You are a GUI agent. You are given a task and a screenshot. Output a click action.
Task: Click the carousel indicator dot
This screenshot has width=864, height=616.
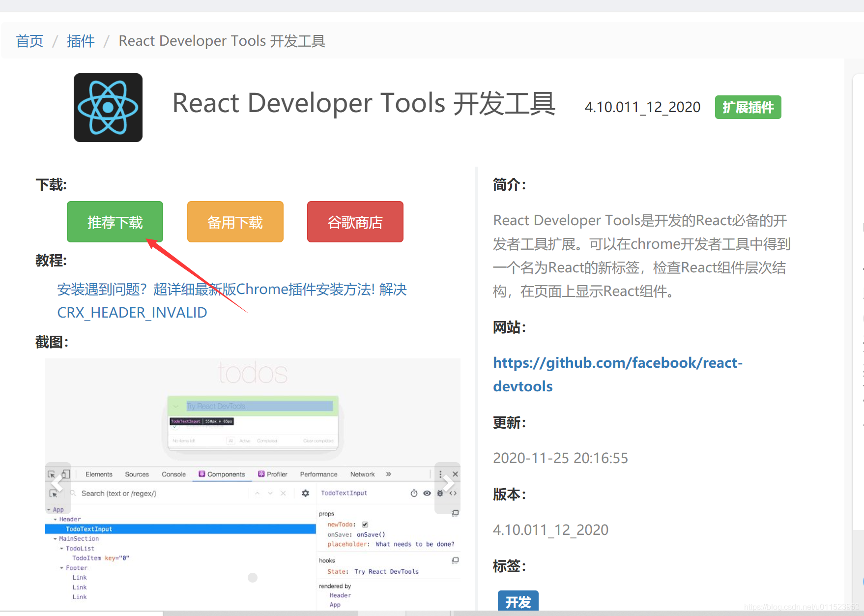(x=253, y=578)
